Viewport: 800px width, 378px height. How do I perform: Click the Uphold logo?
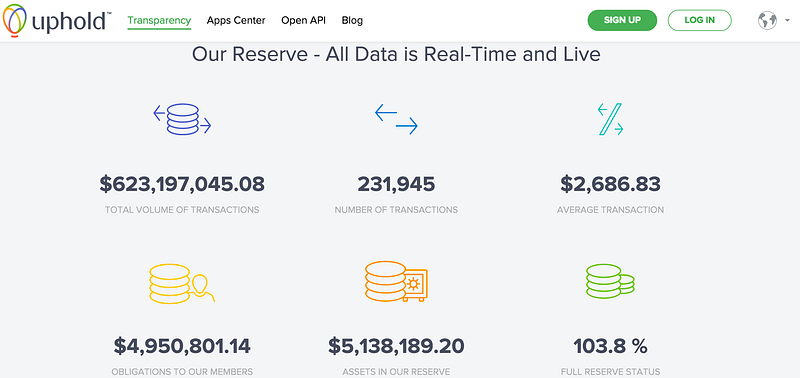point(57,20)
